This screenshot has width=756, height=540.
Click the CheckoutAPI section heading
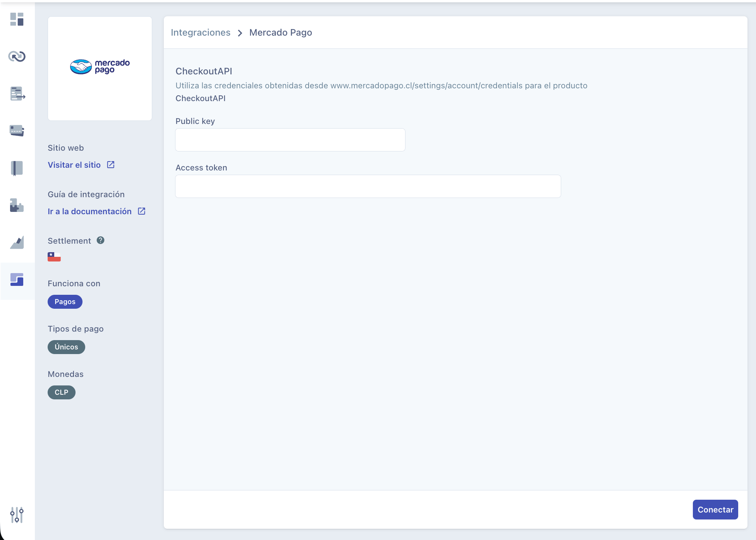(x=204, y=71)
